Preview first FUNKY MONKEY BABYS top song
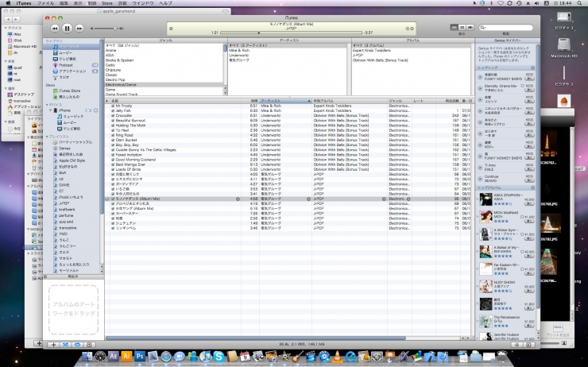 (x=480, y=77)
